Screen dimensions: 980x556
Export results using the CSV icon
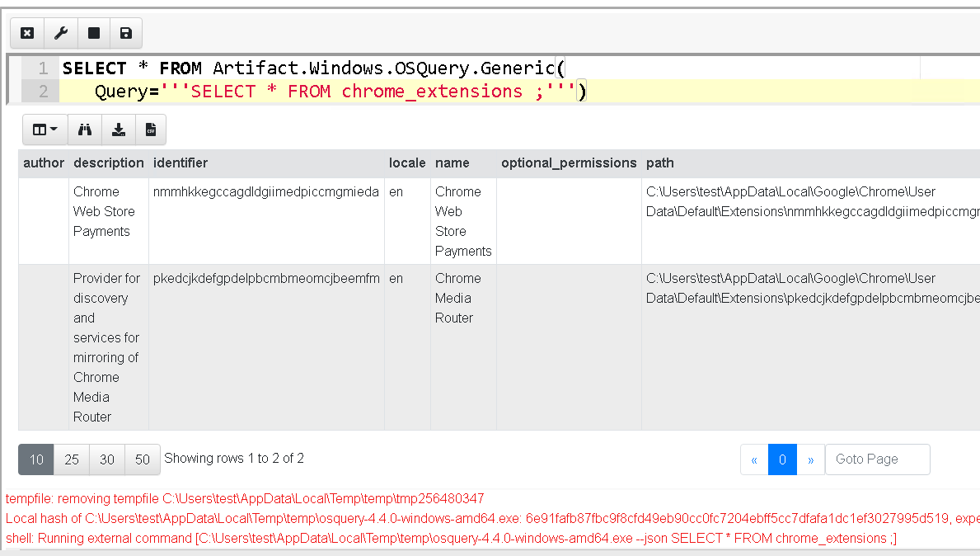click(151, 130)
